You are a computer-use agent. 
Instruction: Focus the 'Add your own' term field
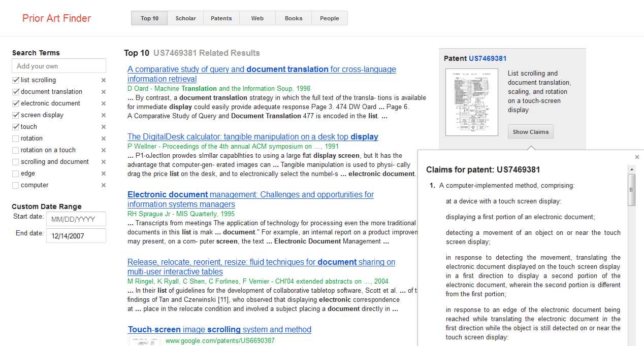(x=59, y=66)
